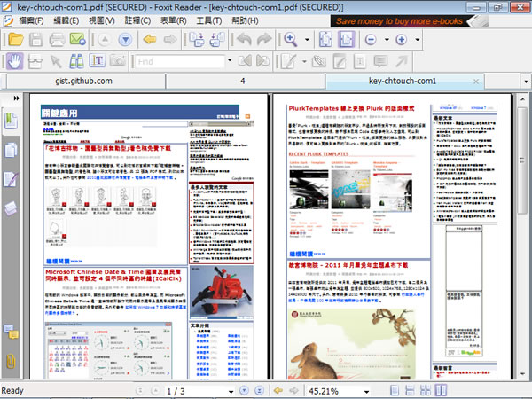The height and width of the screenshot is (399, 532).
Task: Click the Typewriter tool icon
Action: click(x=360, y=61)
